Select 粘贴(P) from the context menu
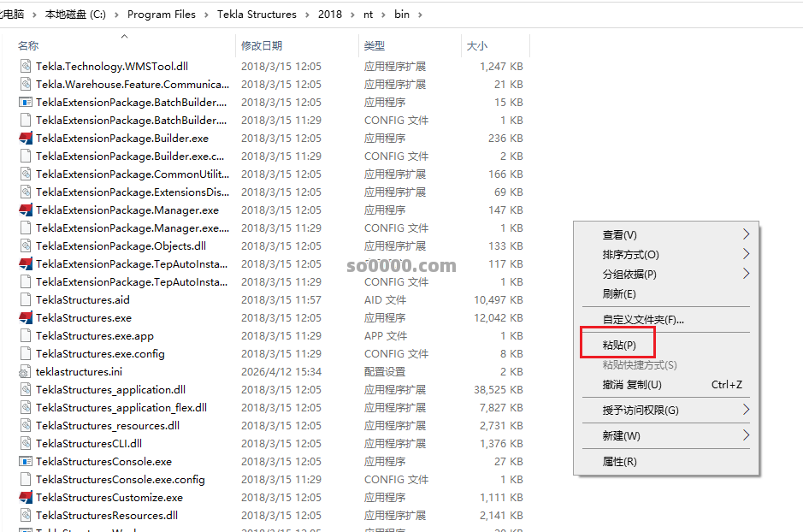 click(617, 343)
